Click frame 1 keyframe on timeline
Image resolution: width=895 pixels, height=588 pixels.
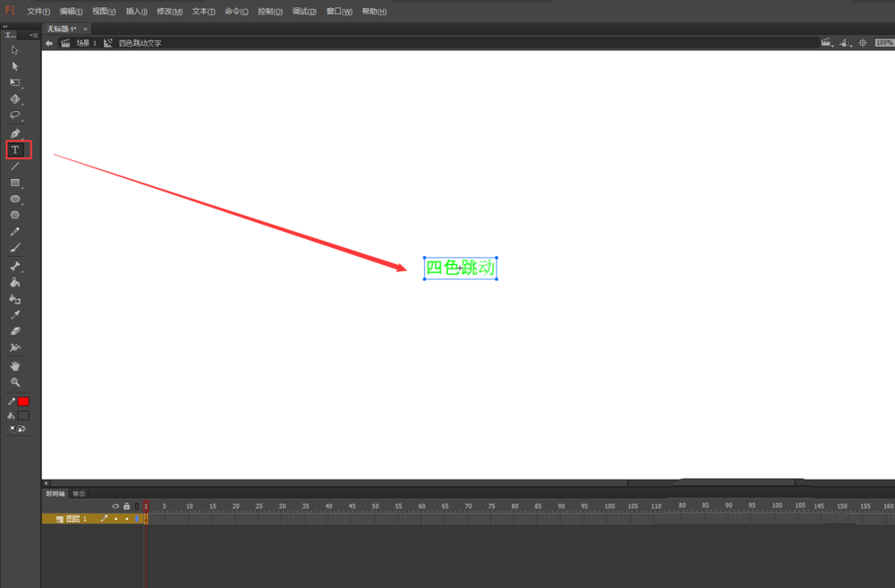146,519
